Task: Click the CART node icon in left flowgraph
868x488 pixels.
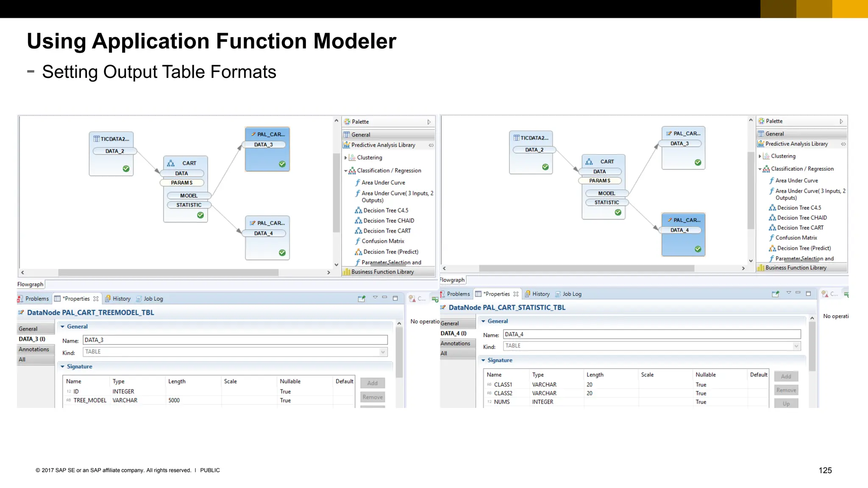Action: point(171,163)
